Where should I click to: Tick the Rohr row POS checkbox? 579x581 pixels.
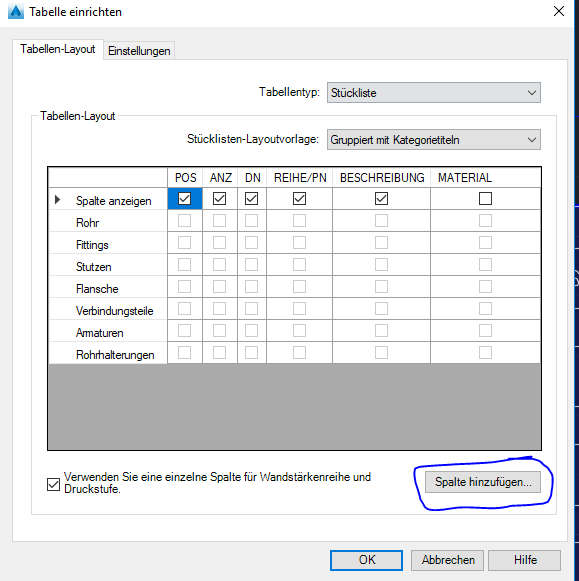click(184, 220)
